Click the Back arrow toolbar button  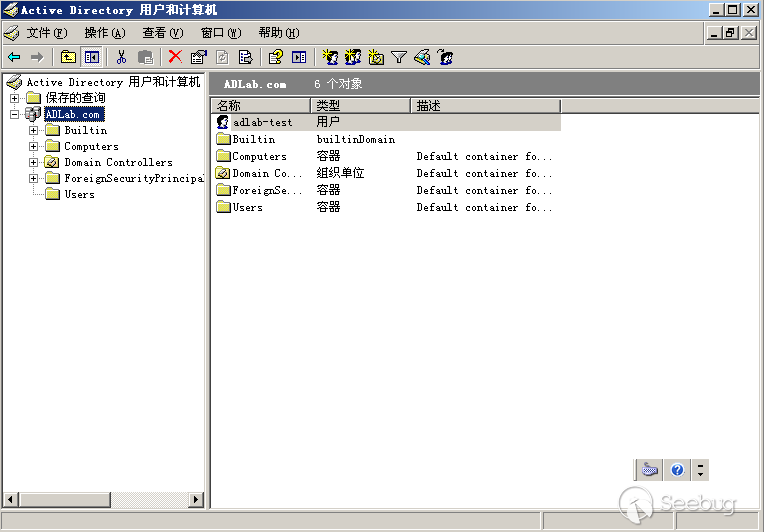coord(14,57)
